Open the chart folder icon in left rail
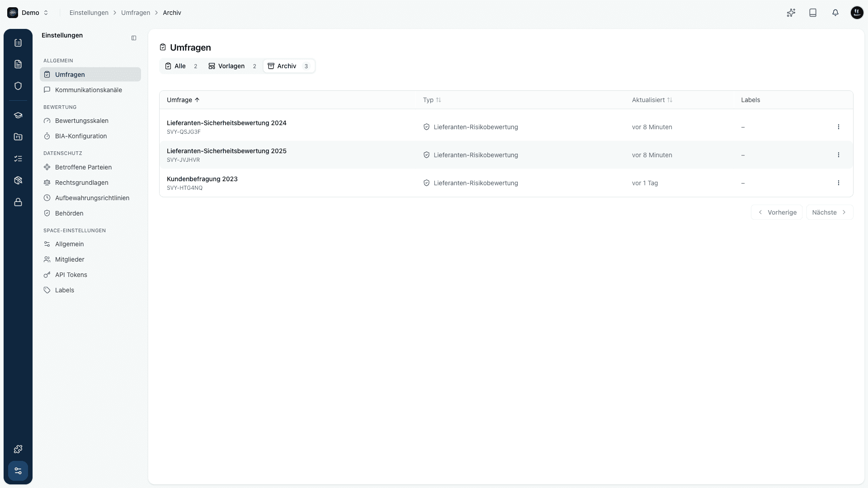The width and height of the screenshot is (868, 488). tap(18, 137)
